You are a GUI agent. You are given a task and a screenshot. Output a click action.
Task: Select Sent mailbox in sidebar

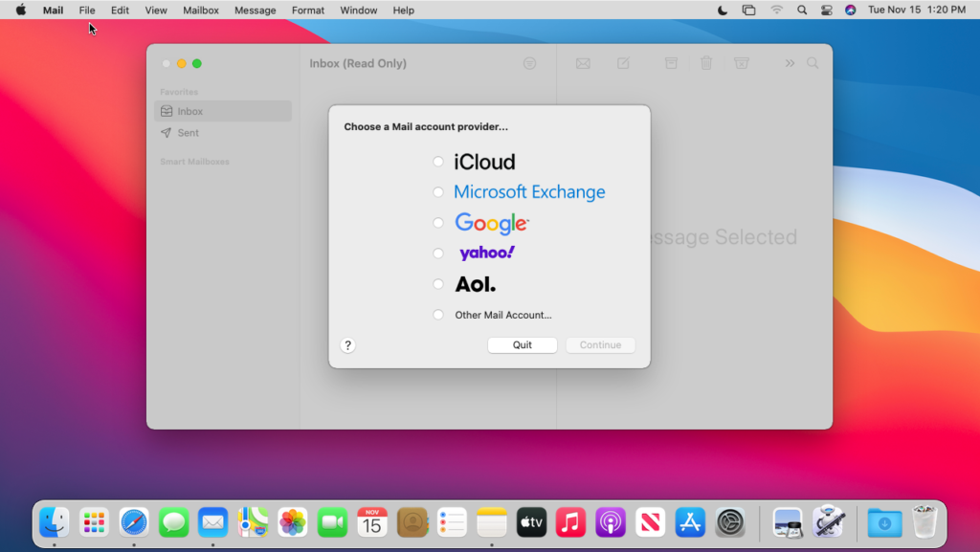[x=222, y=133]
